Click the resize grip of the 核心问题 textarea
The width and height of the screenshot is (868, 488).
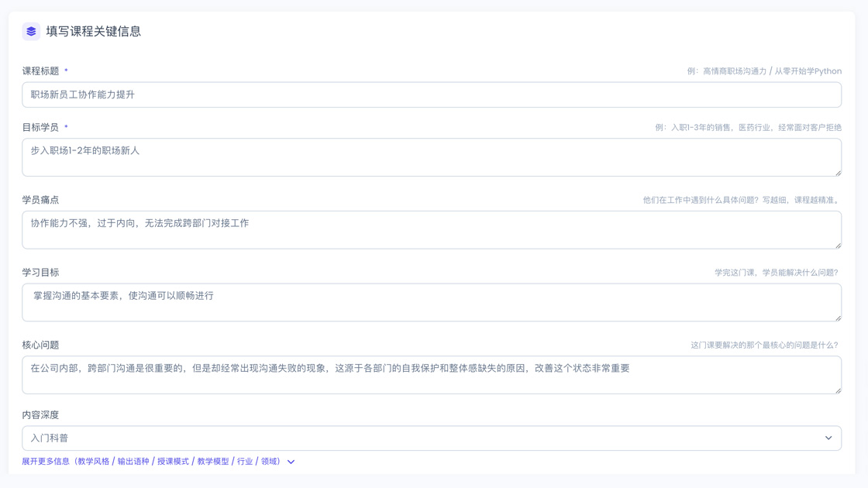tap(837, 390)
